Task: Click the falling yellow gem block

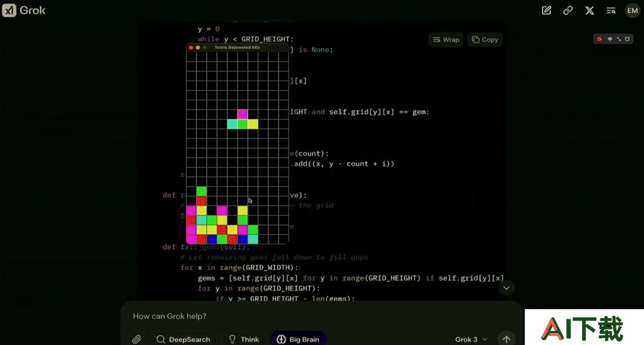Action: pyautogui.click(x=253, y=124)
